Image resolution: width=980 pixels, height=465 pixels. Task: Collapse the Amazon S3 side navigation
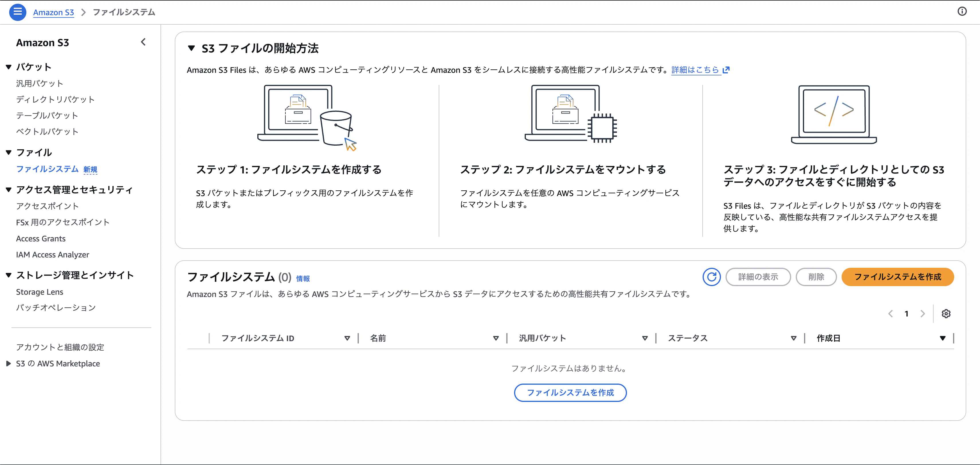pos(144,42)
